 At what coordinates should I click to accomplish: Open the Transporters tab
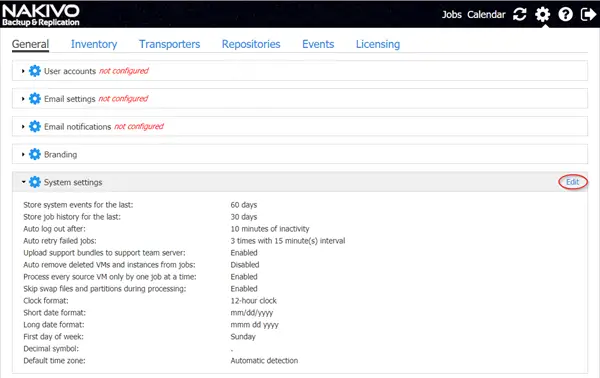pyautogui.click(x=170, y=44)
